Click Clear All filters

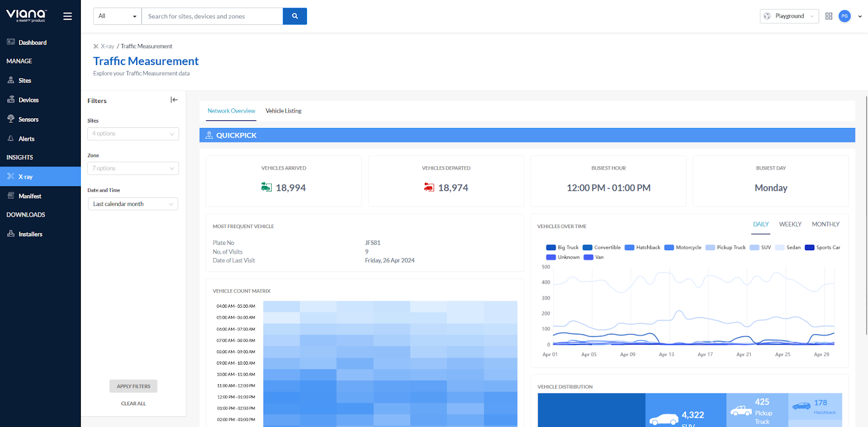coord(133,404)
